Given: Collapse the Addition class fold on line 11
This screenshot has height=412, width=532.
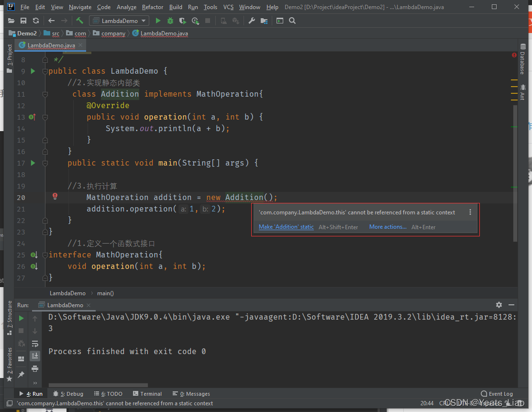Looking at the screenshot, I should coord(45,94).
